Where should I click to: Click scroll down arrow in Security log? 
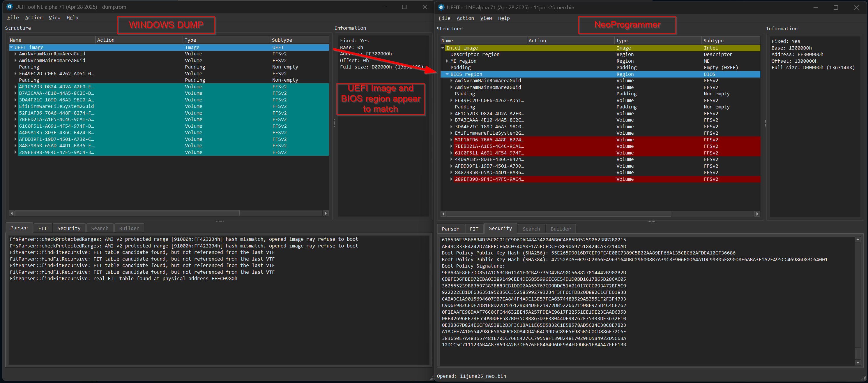point(858,363)
